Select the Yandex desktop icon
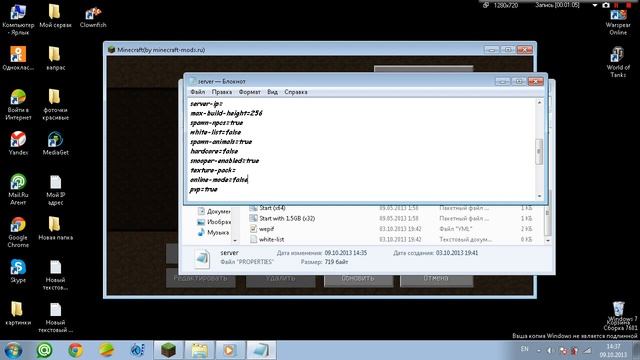The image size is (640, 360). (x=18, y=143)
